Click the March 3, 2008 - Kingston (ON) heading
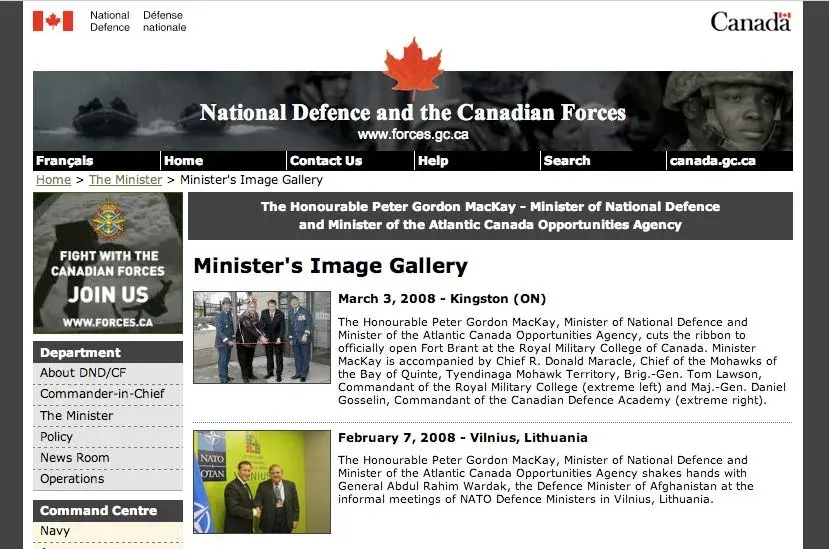 point(442,299)
